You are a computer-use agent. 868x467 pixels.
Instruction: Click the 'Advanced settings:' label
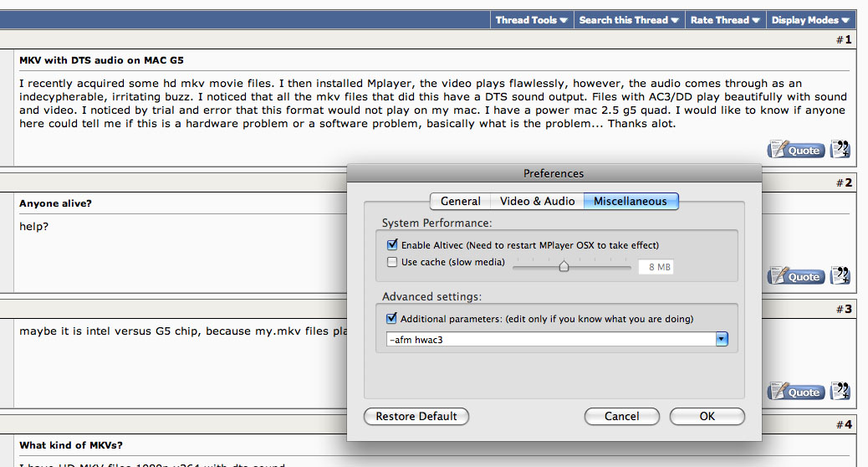(431, 296)
